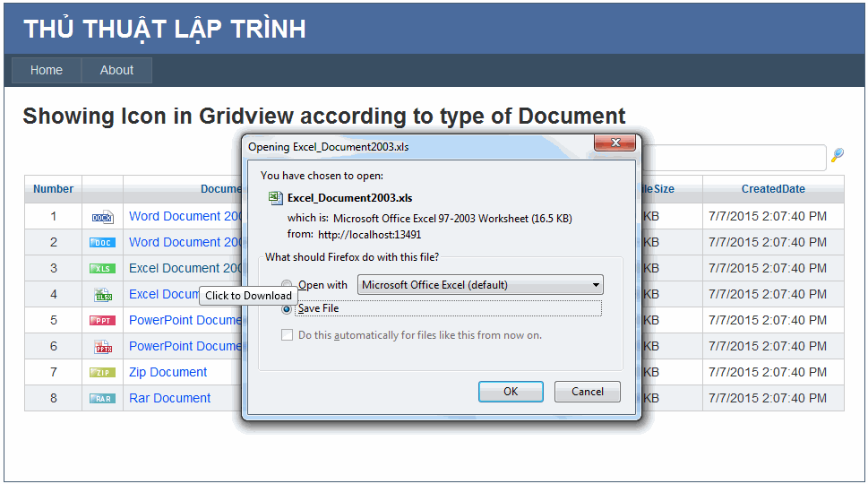Open the Microsoft Office Excel application dropdown

(x=480, y=285)
